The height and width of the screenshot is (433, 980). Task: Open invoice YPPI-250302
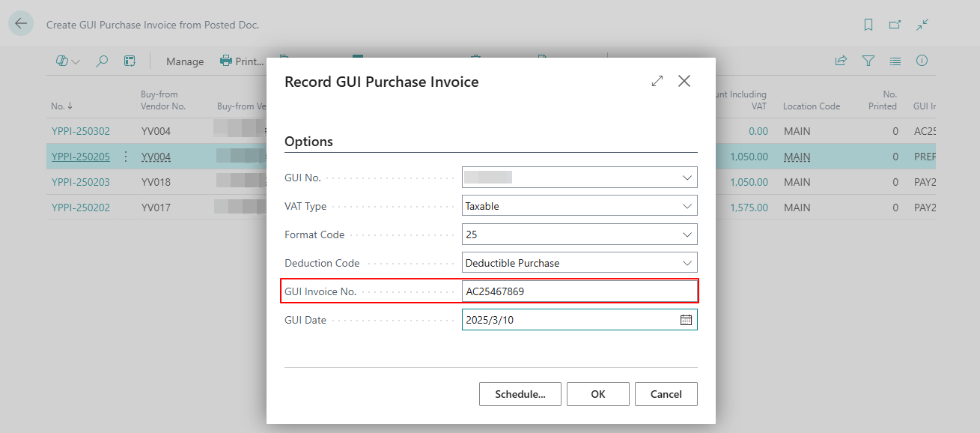coord(81,131)
